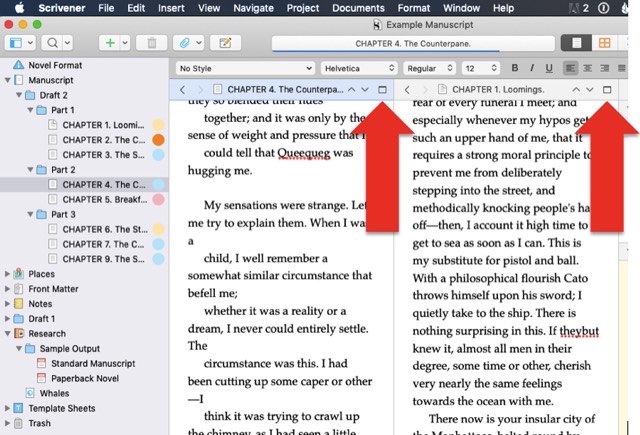
Task: Select document view mode button
Action: pyautogui.click(x=576, y=42)
